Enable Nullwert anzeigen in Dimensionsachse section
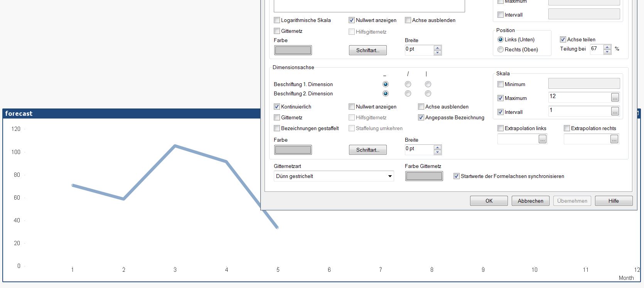The height and width of the screenshot is (288, 644). (352, 107)
